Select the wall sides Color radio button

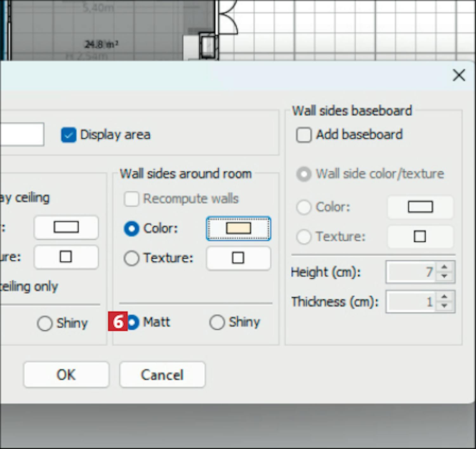pos(131,229)
